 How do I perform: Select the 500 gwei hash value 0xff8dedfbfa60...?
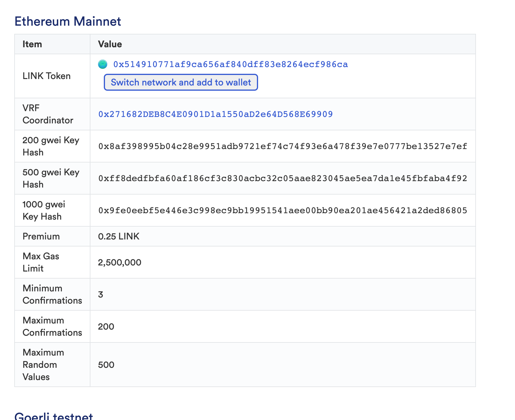coord(283,178)
